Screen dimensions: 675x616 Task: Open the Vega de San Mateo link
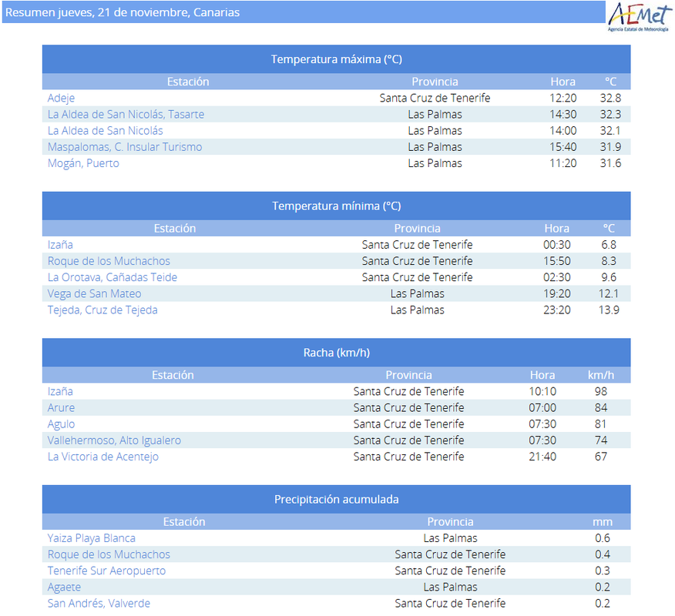click(x=94, y=294)
